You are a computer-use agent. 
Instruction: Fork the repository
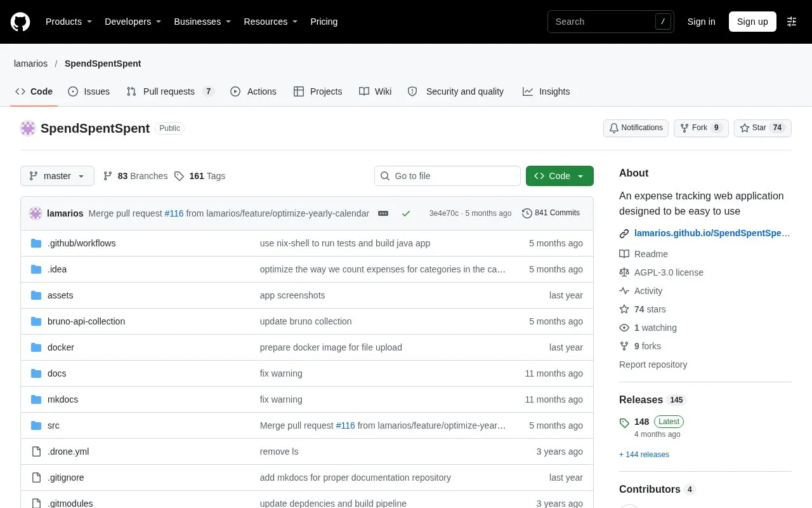pyautogui.click(x=701, y=128)
